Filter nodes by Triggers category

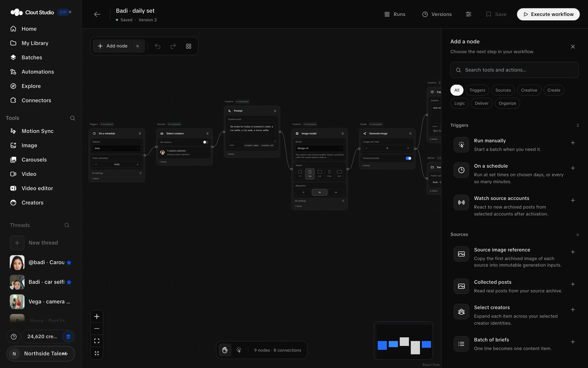coord(477,90)
